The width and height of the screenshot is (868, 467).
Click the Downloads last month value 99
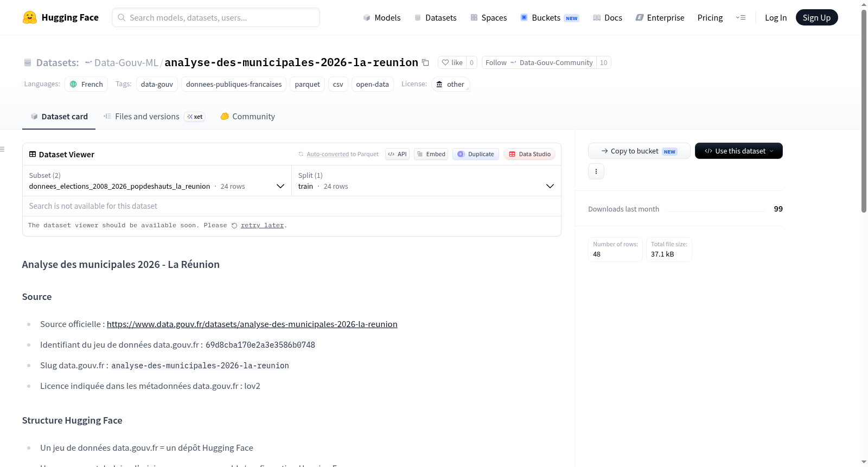(x=778, y=209)
